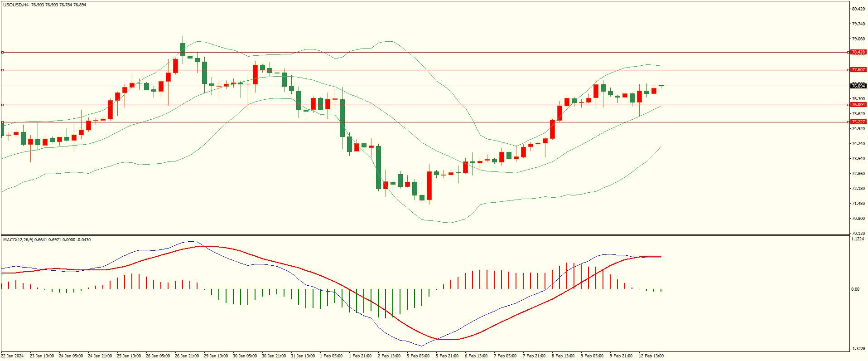Select the 77.607 horizontal line price tag
Screen dimensions: 868x361
pos(858,70)
